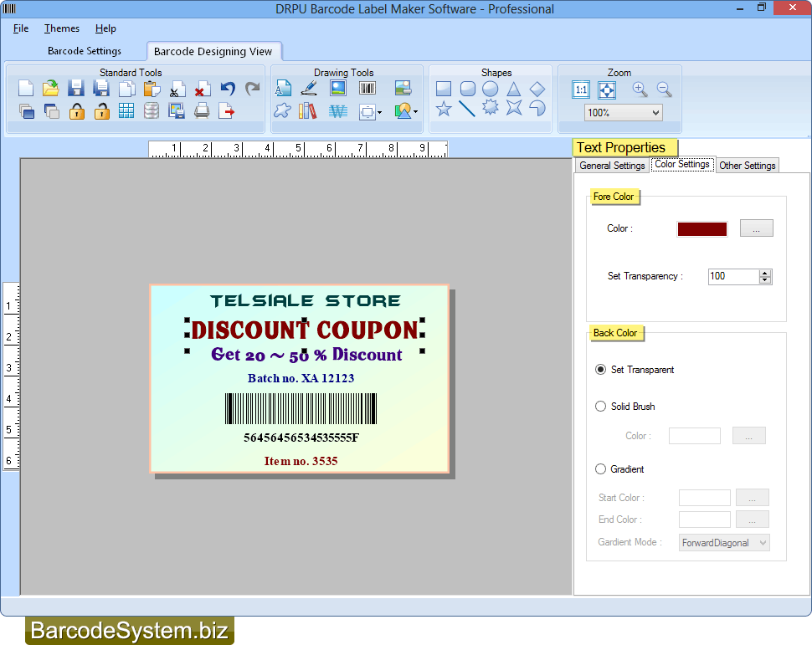Switch to Other Settings tab
Image resolution: width=812 pixels, height=645 pixels.
pos(748,165)
